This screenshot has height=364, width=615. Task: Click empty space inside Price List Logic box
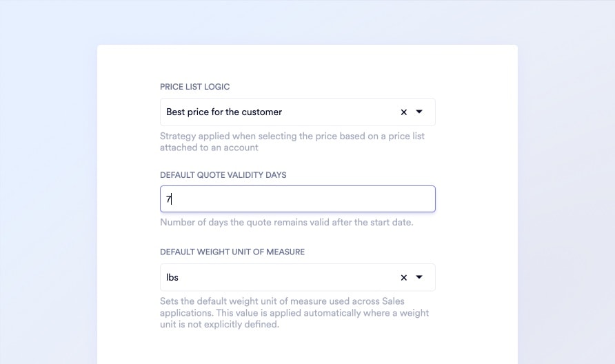pyautogui.click(x=331, y=112)
